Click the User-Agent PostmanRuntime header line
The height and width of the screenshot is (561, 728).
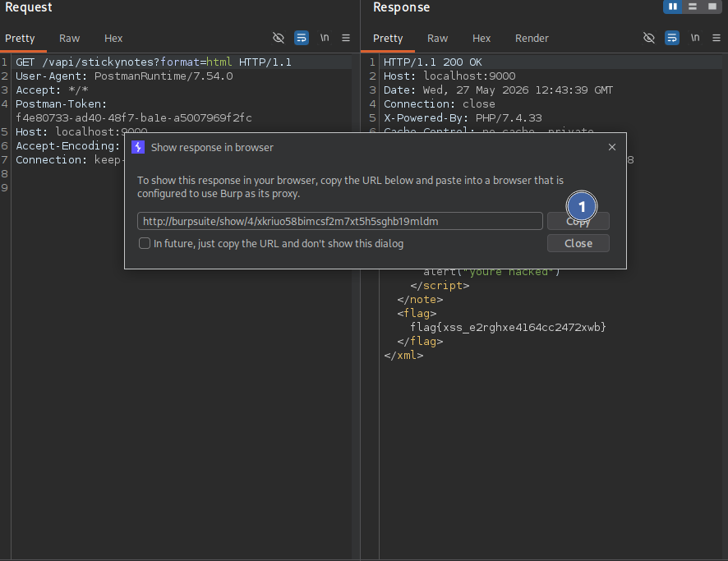click(x=124, y=76)
